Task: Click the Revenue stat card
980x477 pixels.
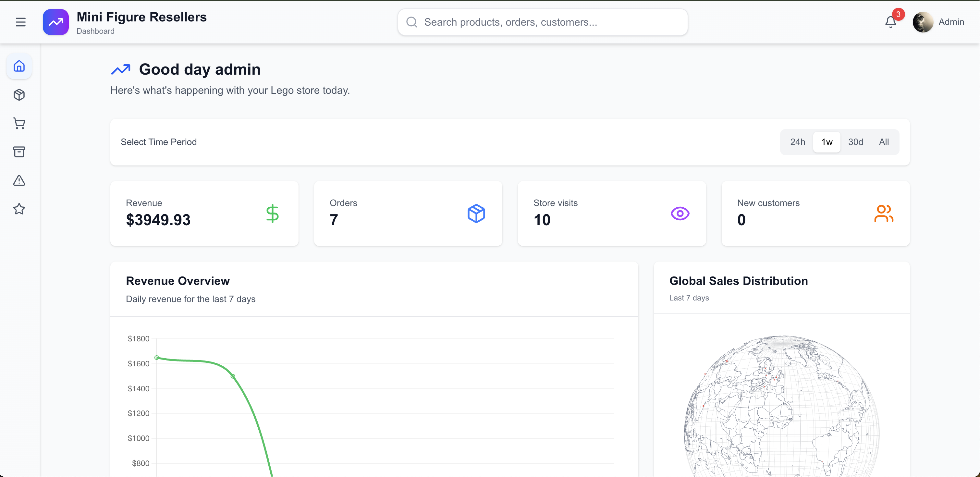Action: pos(204,213)
